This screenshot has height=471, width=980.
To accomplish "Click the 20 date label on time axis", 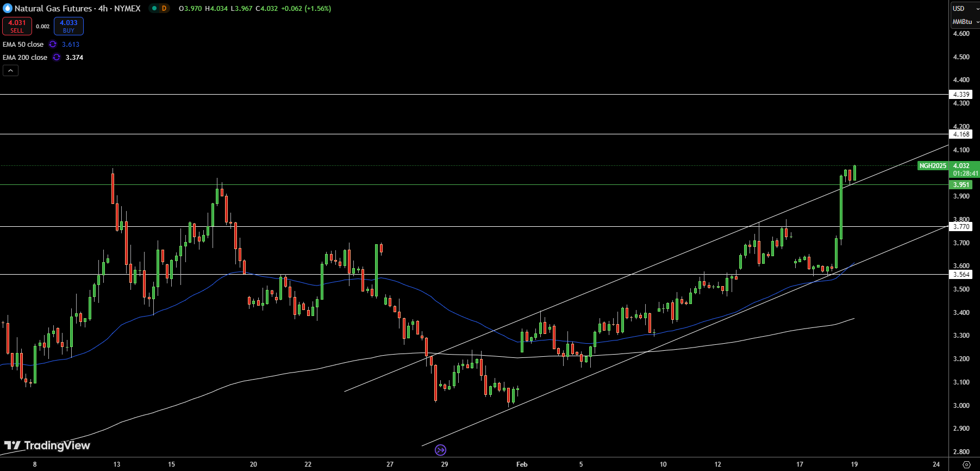I will coord(253,464).
